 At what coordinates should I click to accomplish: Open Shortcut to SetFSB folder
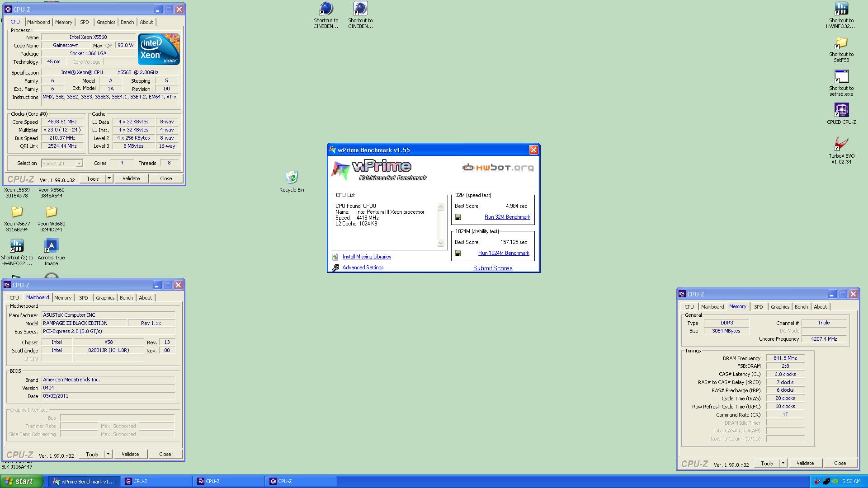(x=841, y=43)
